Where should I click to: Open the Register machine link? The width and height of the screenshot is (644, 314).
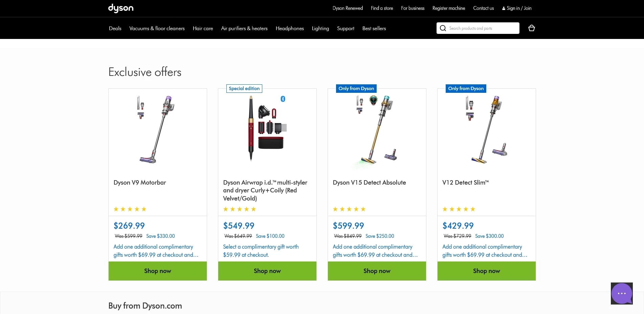click(x=448, y=8)
